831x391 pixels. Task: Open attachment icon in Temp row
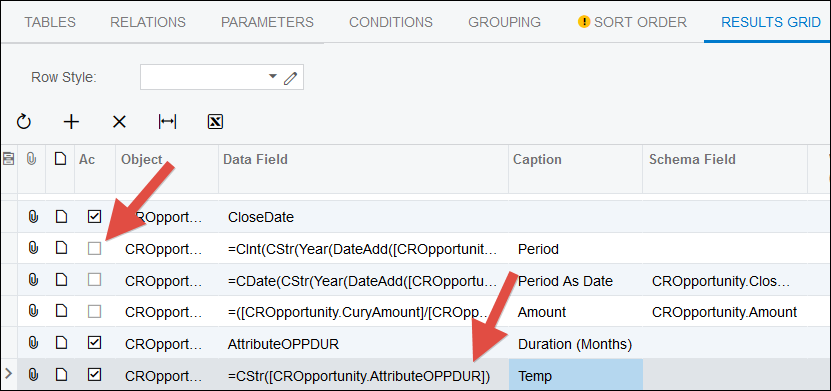click(x=33, y=376)
